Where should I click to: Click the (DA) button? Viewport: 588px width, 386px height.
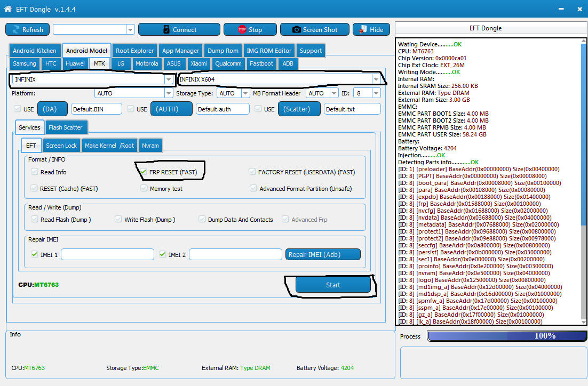52,109
